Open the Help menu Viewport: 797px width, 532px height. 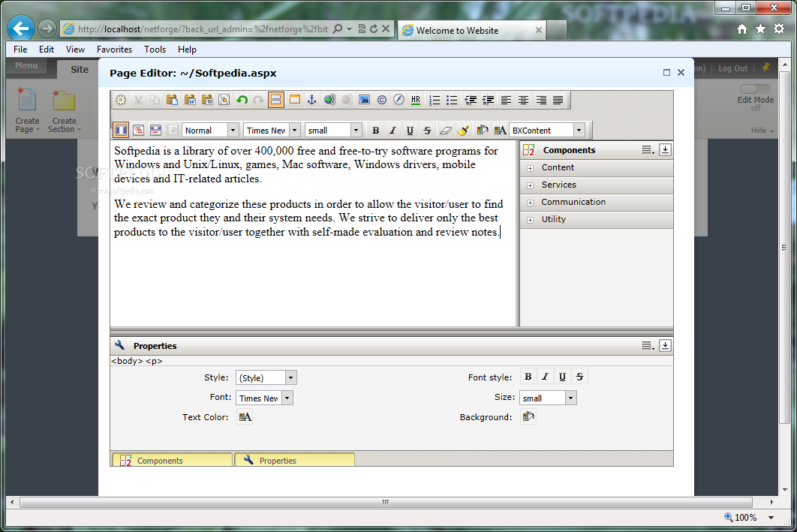pyautogui.click(x=187, y=50)
